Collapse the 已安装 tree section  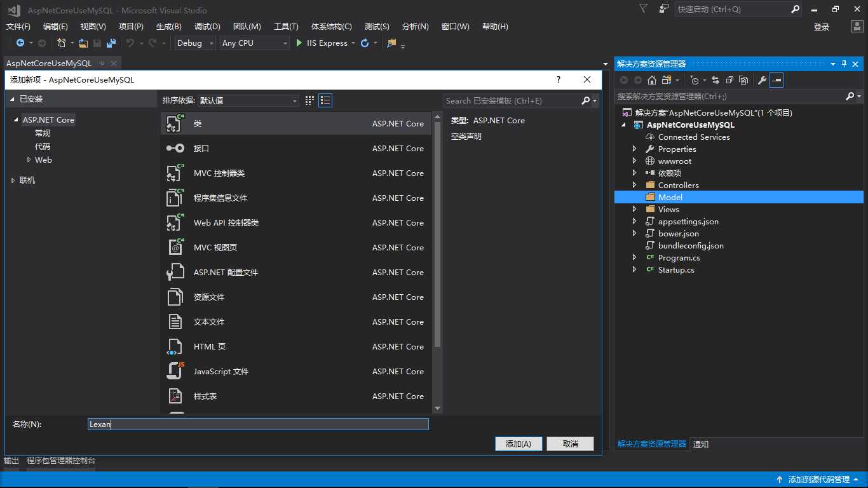(x=12, y=99)
